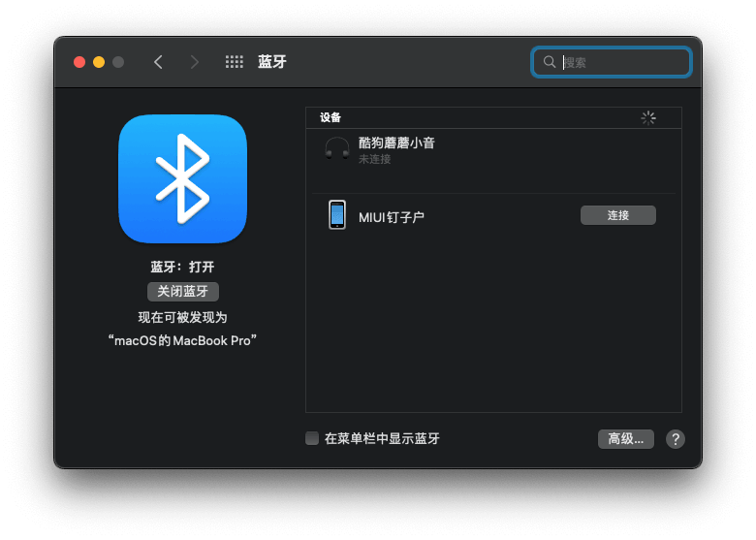Select the MIUI钉子户 device name
Viewport: 756px width, 540px height.
[x=391, y=217]
